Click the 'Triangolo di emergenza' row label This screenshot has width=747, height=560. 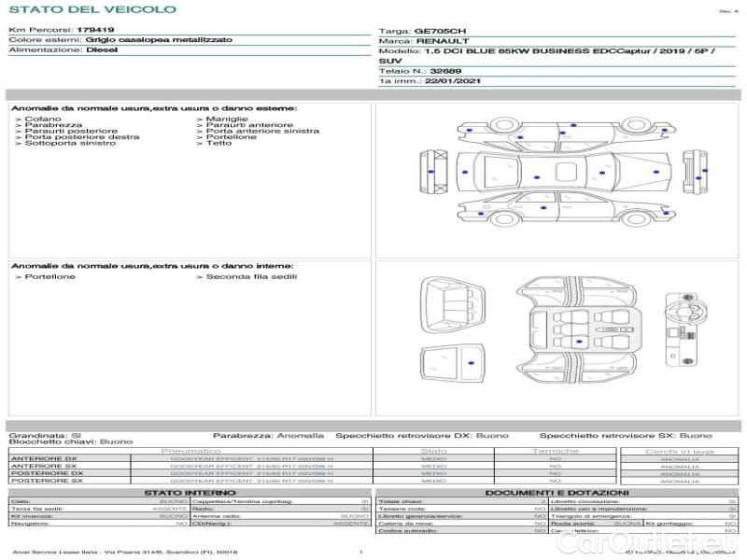[x=591, y=516]
